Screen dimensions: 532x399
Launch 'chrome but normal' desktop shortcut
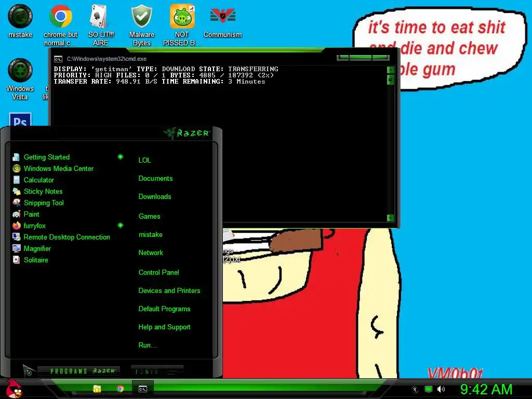click(60, 25)
